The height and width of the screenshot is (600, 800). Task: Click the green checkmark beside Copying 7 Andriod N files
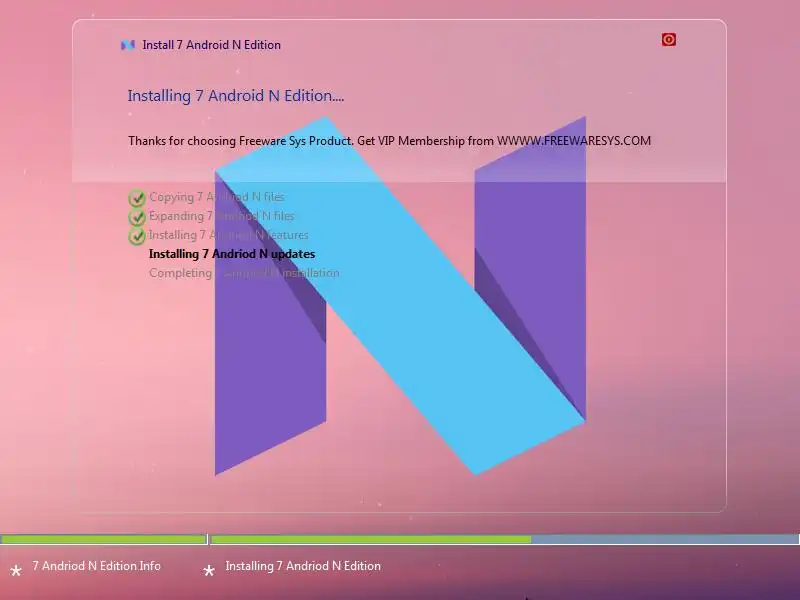(137, 198)
